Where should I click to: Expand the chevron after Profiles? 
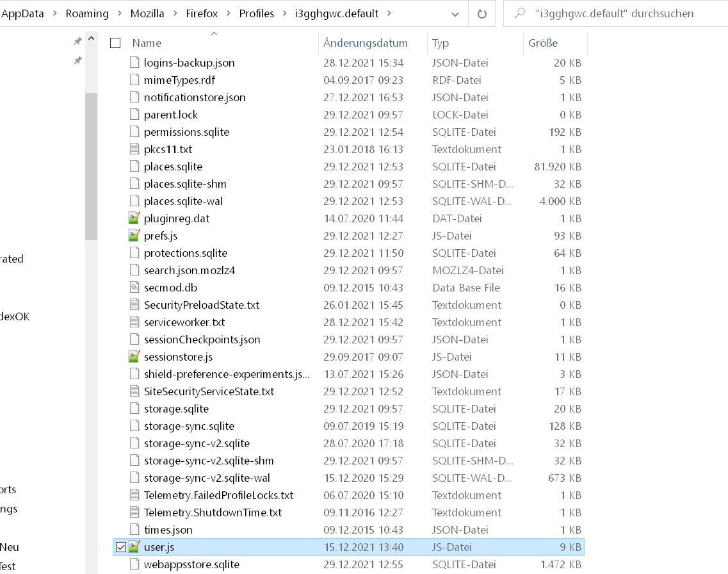[285, 13]
